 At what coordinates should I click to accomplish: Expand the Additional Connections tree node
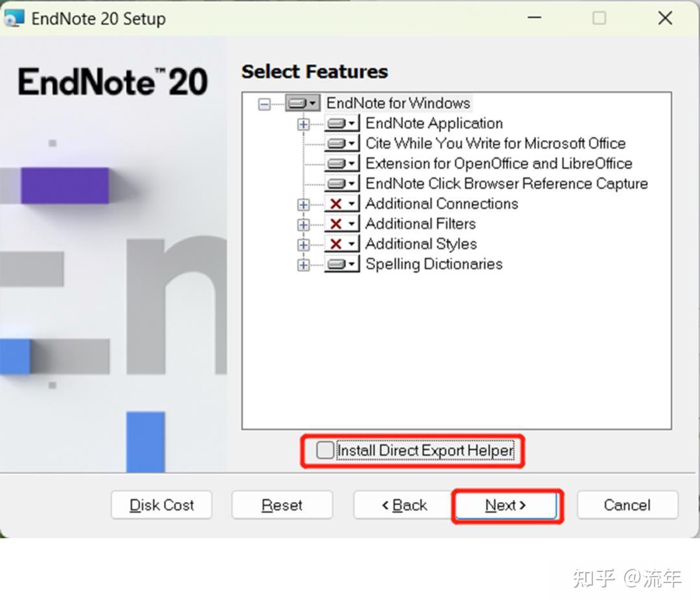pyautogui.click(x=303, y=203)
